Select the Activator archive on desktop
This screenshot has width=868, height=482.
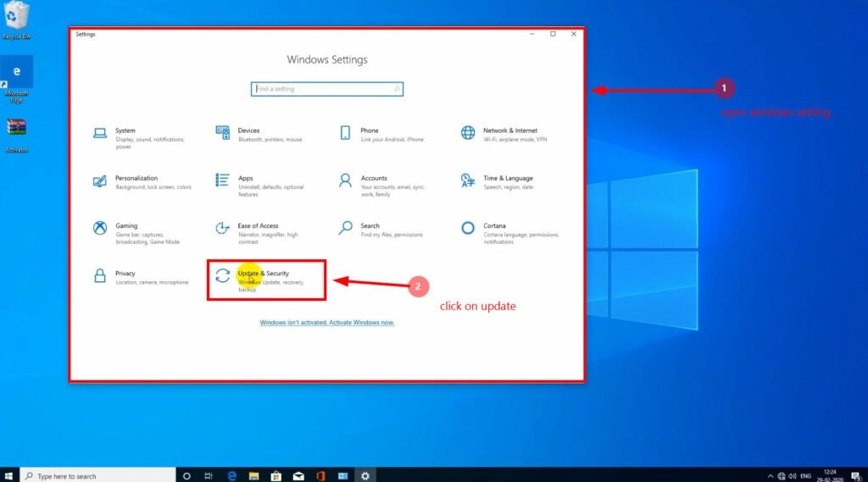coord(17,136)
